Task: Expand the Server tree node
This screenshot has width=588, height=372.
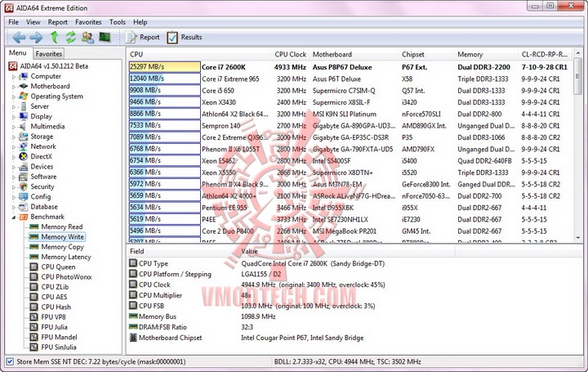Action: tap(14, 106)
